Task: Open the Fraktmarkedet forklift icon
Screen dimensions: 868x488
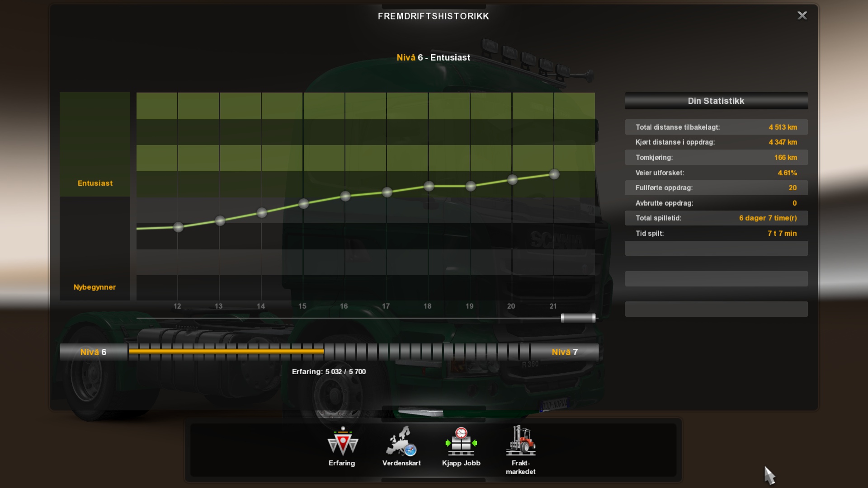Action: click(521, 442)
